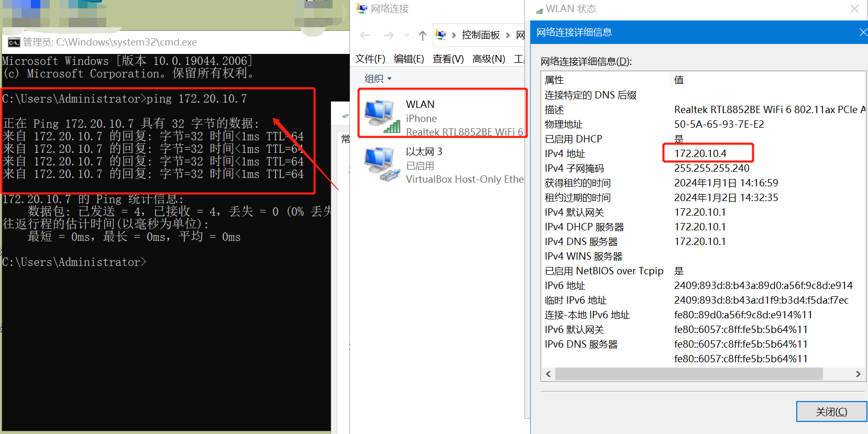The height and width of the screenshot is (434, 868).
Task: Click the 网络连接 window title icon
Action: click(x=361, y=8)
